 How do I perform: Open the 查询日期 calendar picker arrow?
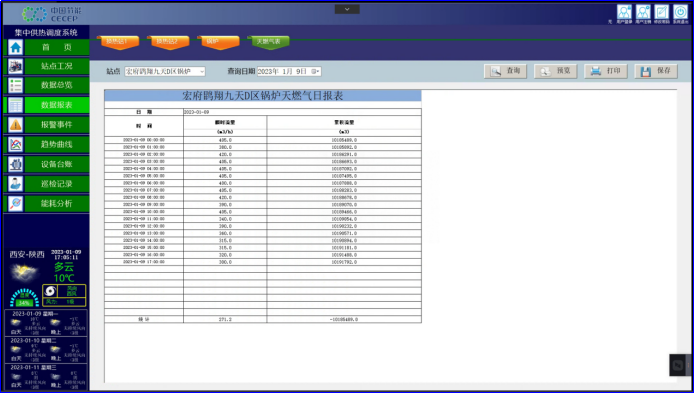click(x=316, y=71)
